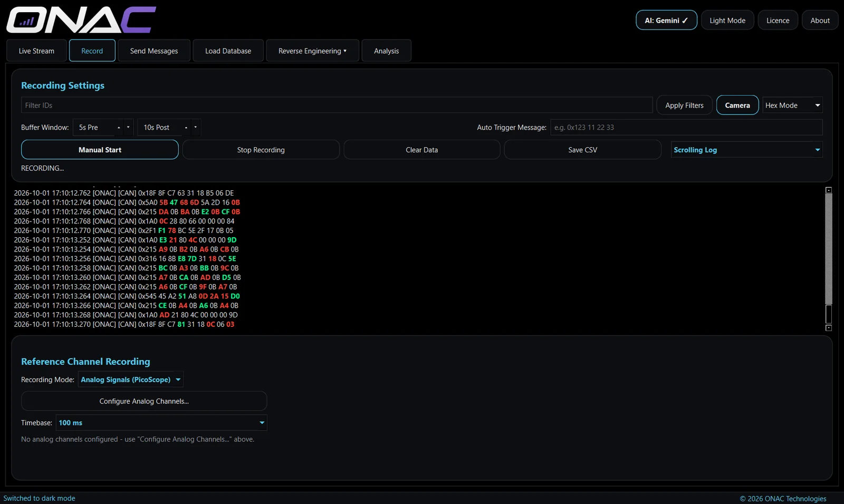This screenshot has width=844, height=504.
Task: Open the Hex Mode dropdown
Action: pyautogui.click(x=792, y=105)
